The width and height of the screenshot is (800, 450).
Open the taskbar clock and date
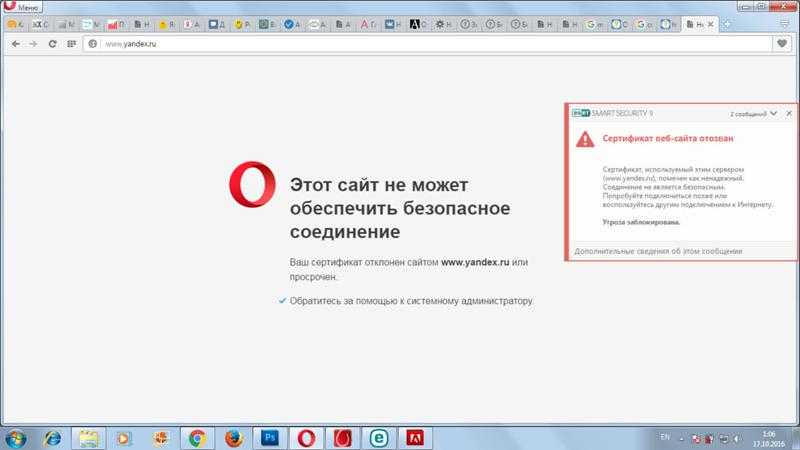point(769,439)
